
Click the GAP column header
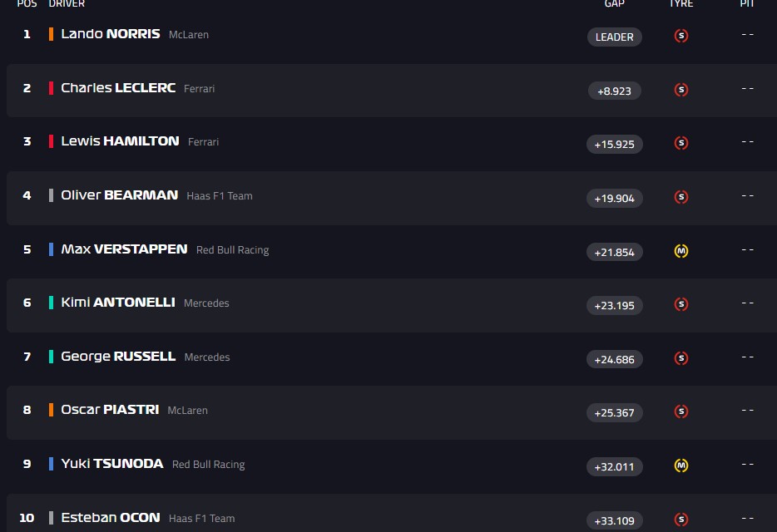click(x=615, y=4)
